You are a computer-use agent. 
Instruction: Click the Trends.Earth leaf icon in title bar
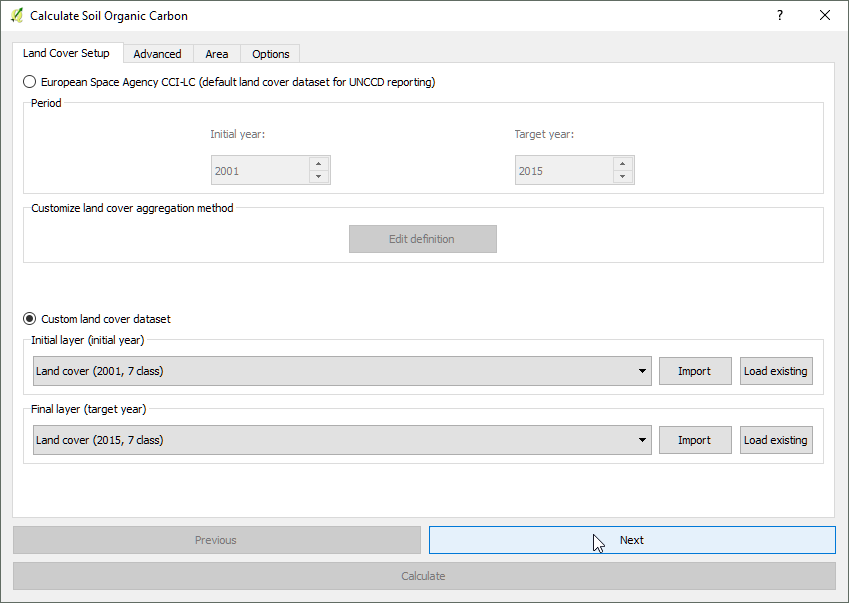[16, 16]
